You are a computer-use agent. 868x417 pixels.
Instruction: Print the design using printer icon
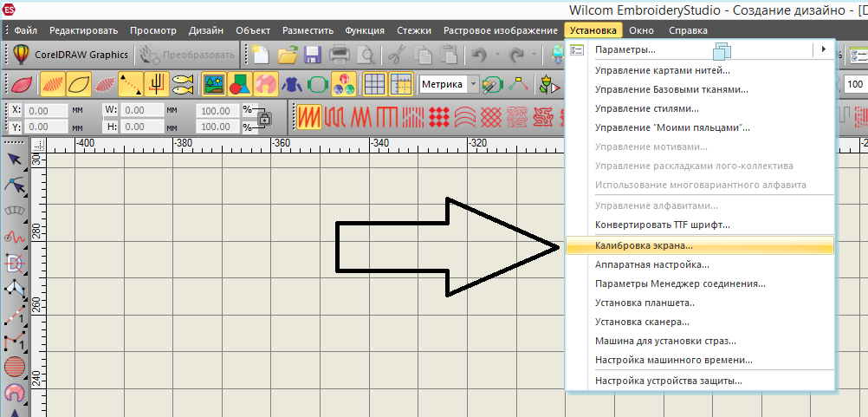click(340, 55)
